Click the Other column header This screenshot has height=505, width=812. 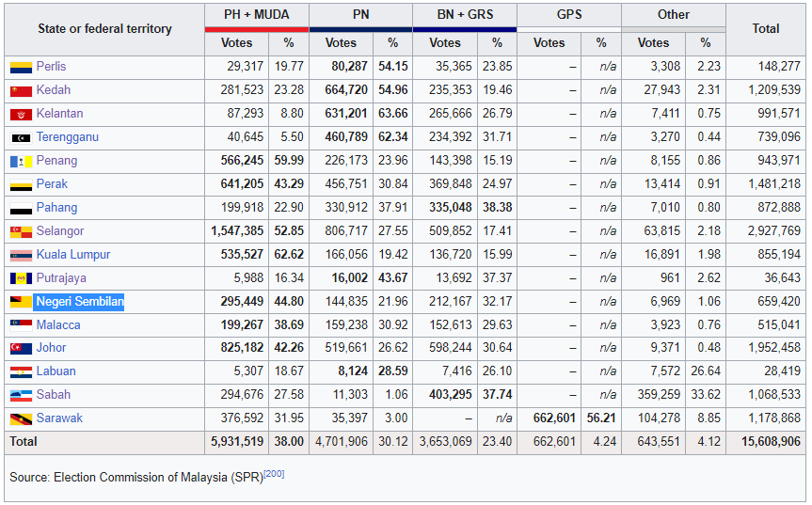(x=673, y=14)
